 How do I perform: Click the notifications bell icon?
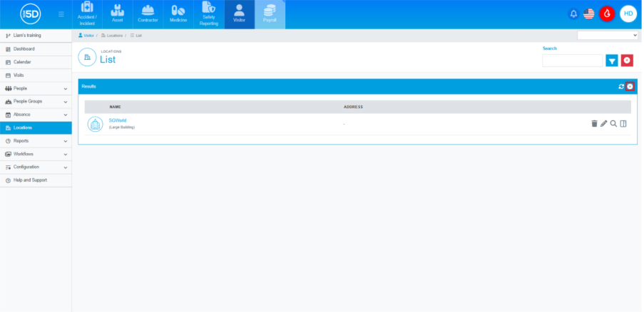pyautogui.click(x=573, y=14)
